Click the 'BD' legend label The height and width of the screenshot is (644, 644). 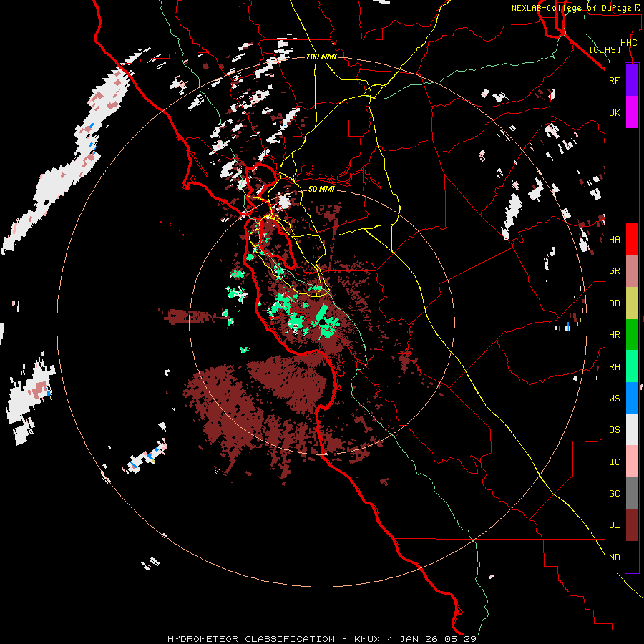pos(614,303)
